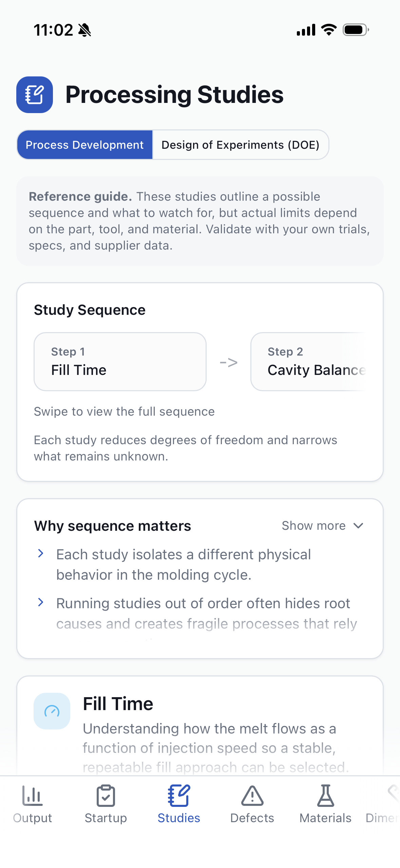Switch to Process Development segment
This screenshot has height=868, width=400.
tap(85, 145)
